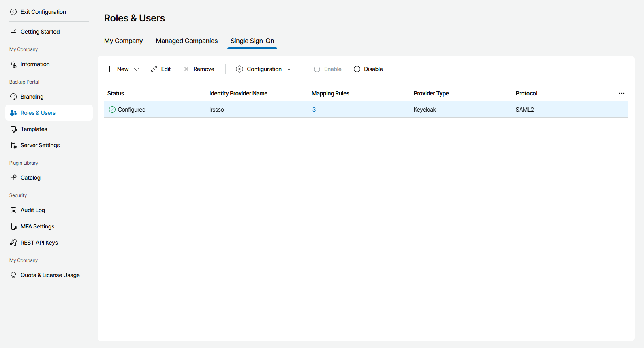Image resolution: width=644 pixels, height=348 pixels.
Task: Open the Configuration dropdown menu
Action: click(x=264, y=69)
